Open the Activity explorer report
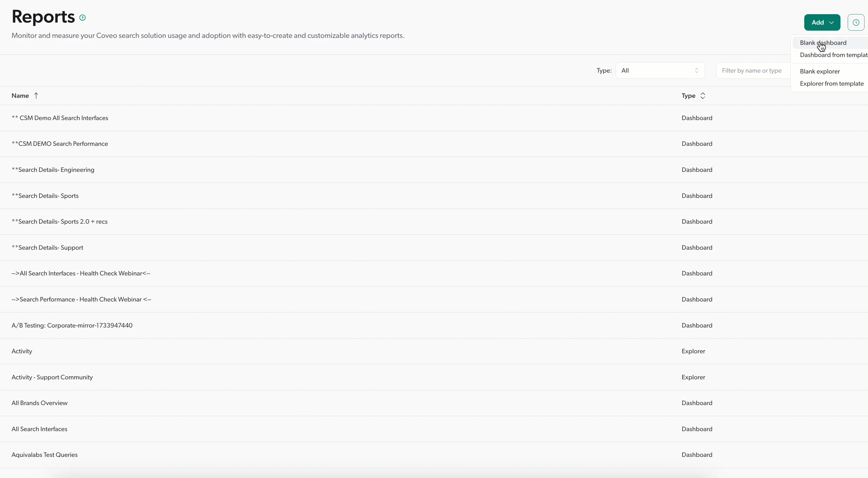 click(x=21, y=351)
